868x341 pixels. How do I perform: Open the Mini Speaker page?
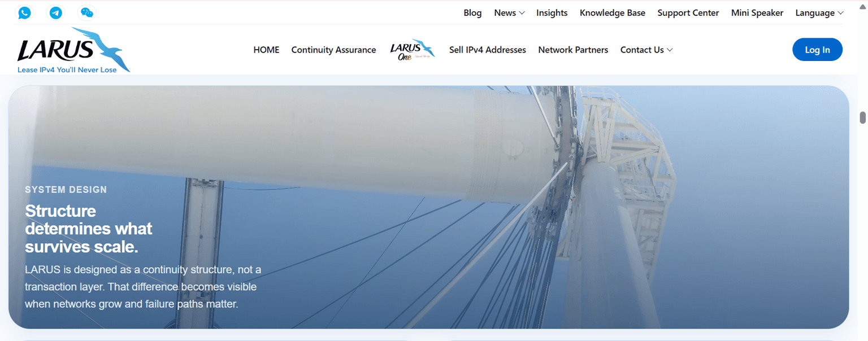(x=757, y=12)
